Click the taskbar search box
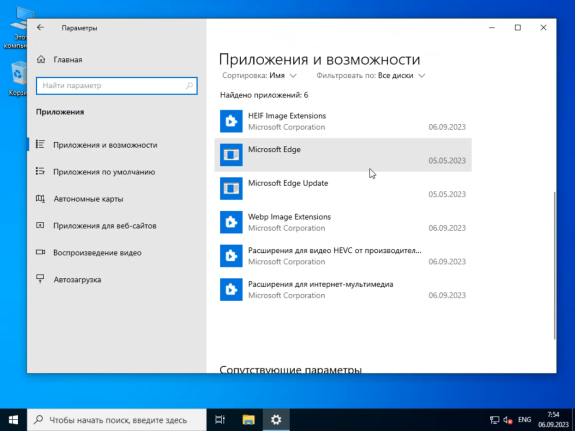 pyautogui.click(x=117, y=420)
